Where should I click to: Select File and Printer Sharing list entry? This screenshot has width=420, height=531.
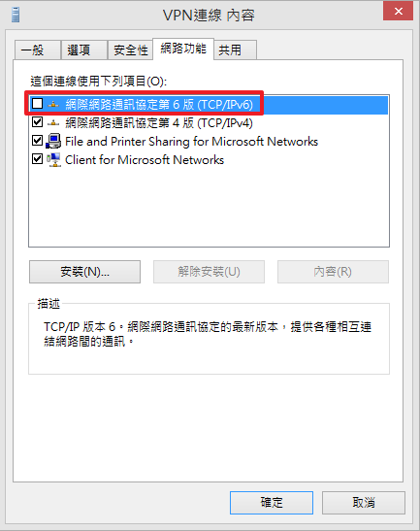point(191,141)
